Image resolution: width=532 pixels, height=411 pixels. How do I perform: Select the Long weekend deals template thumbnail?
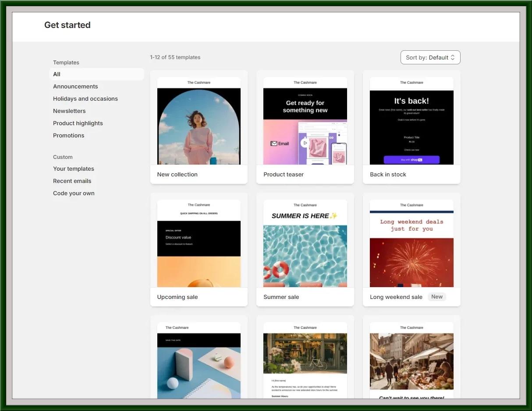(411, 243)
